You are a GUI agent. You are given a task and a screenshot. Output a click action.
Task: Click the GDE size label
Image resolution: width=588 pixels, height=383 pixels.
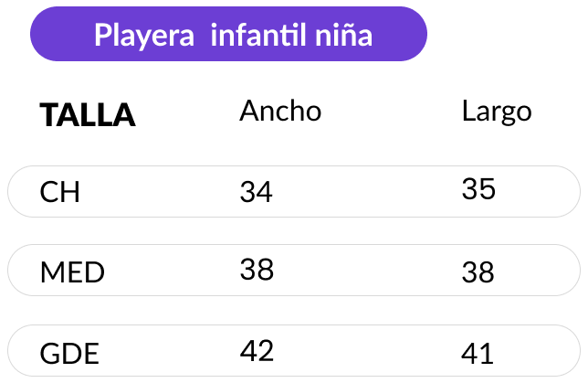point(69,354)
